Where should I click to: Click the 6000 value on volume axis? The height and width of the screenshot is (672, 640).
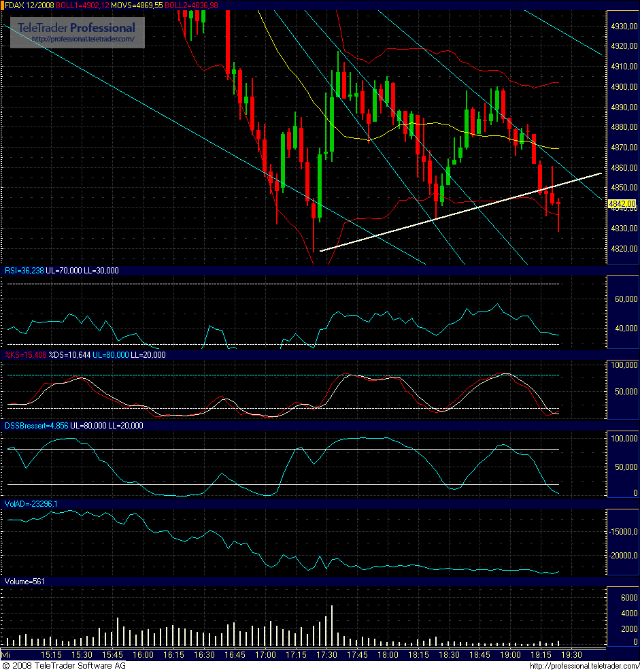629,597
